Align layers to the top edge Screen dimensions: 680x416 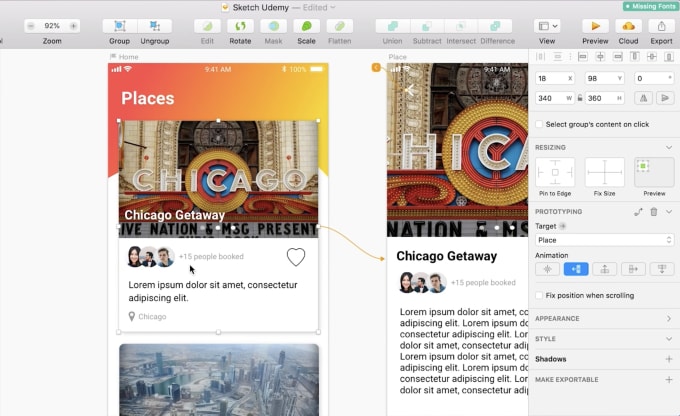[634, 56]
